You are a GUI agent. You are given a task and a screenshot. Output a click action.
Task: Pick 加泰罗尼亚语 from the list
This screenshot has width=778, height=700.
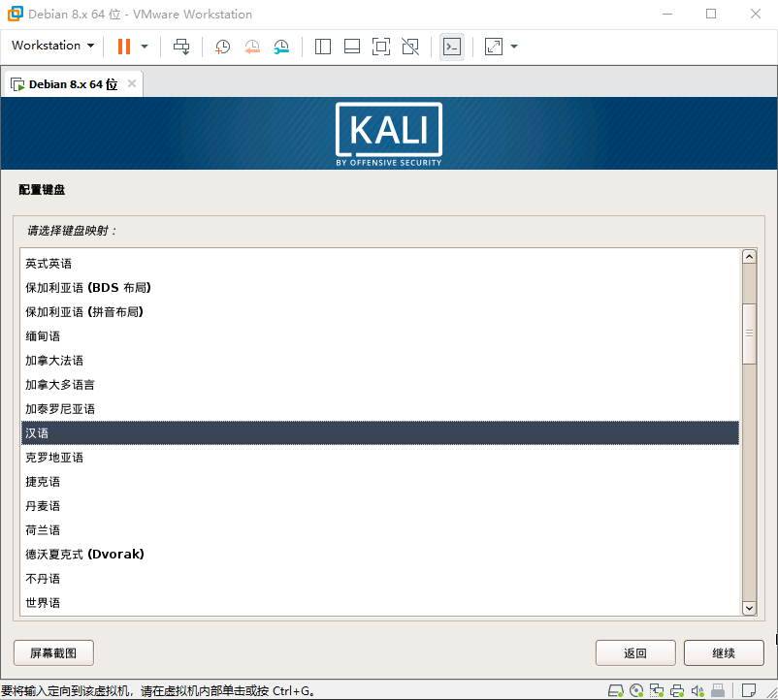click(380, 409)
